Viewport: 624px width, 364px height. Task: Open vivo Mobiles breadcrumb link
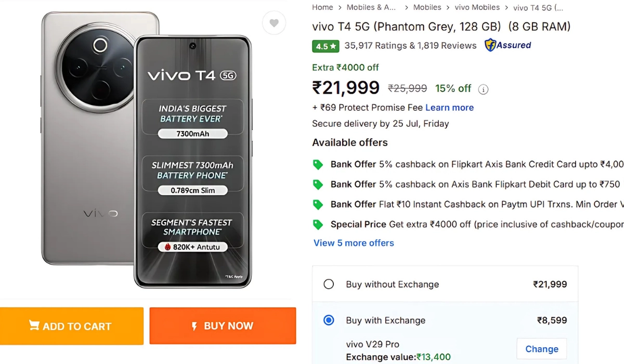click(x=477, y=7)
